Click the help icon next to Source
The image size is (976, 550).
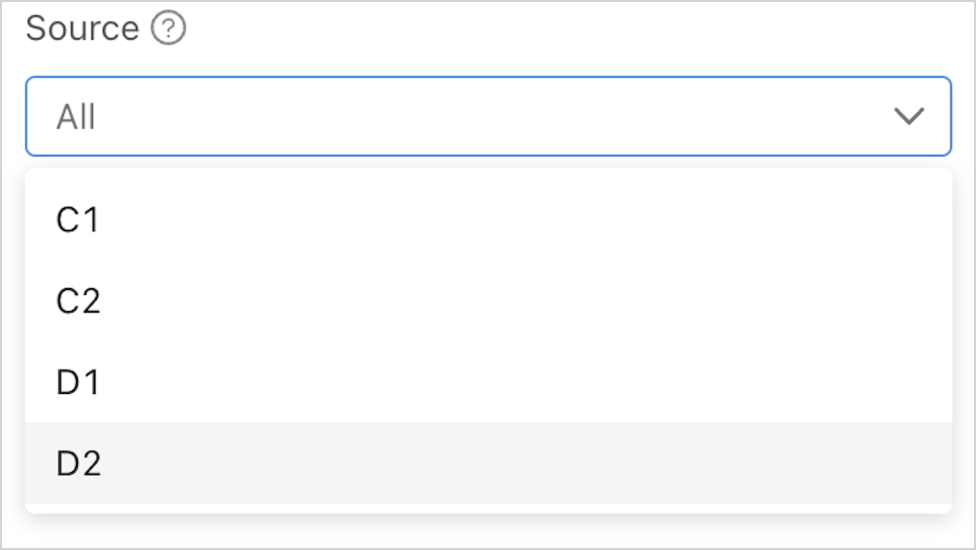(168, 30)
